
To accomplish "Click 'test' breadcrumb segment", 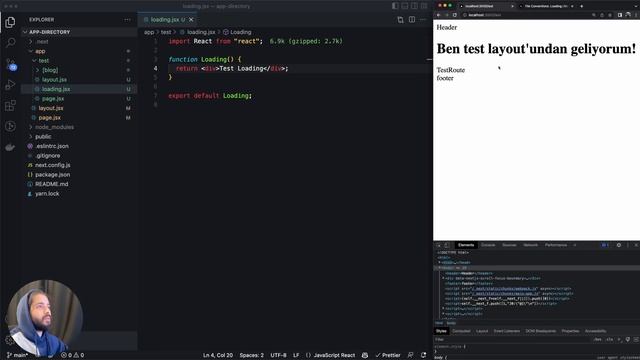I will coord(166,32).
